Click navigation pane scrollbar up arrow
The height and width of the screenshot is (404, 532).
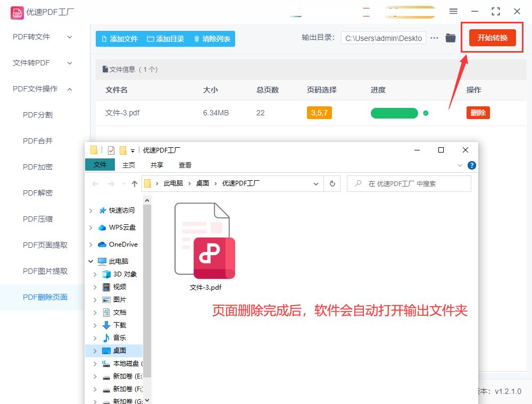(x=147, y=200)
